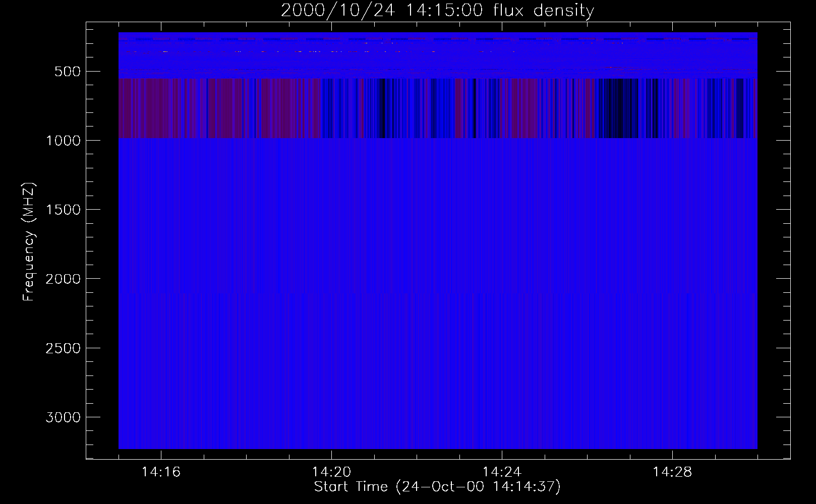This screenshot has height=504, width=816.
Task: Select the 1000 frequency tick label
Action: (63, 141)
